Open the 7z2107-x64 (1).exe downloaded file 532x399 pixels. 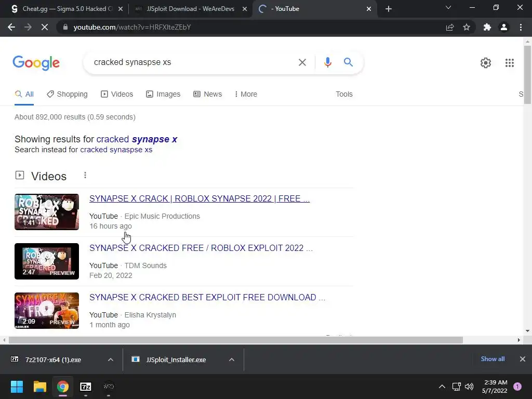click(53, 360)
